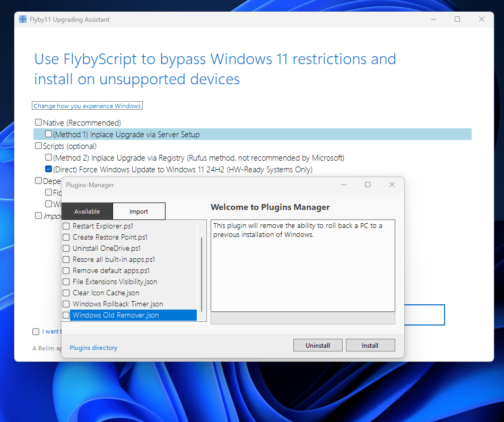504x422 pixels.
Task: Check Resore all built-in apps.ps1 plugin
Action: pos(66,259)
